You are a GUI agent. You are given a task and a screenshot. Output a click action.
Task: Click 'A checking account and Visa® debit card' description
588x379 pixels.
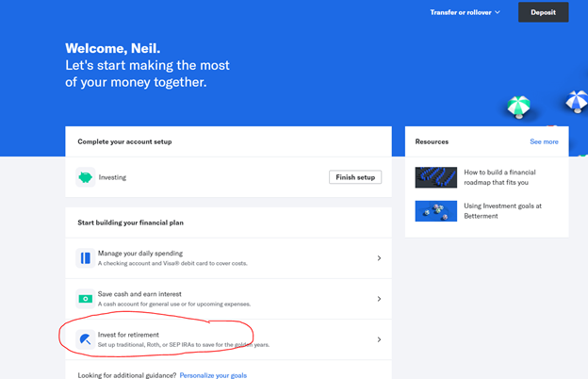tap(172, 263)
